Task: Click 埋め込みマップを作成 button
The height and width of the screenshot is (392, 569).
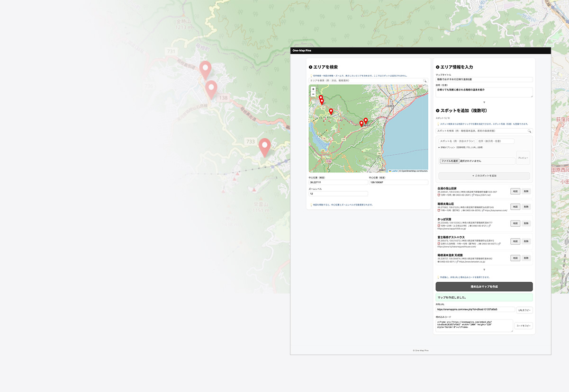Action: click(484, 286)
